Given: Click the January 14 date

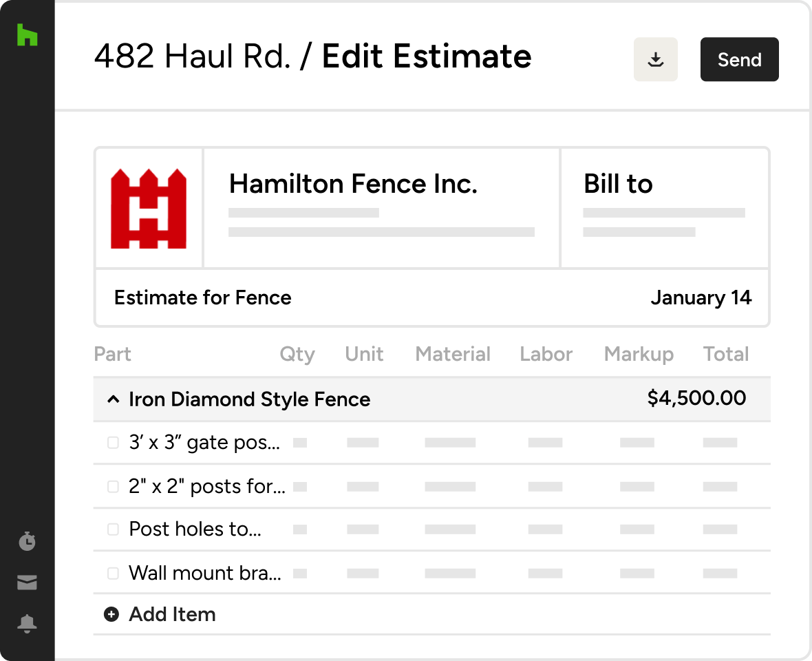Looking at the screenshot, I should pyautogui.click(x=701, y=297).
